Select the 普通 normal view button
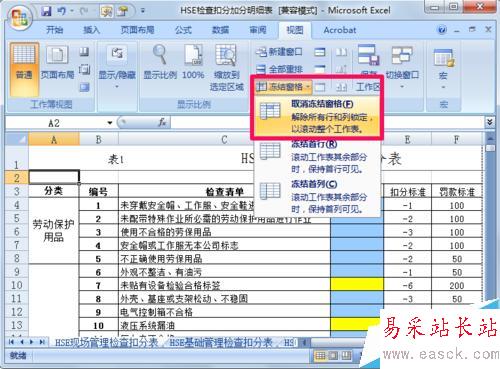The height and width of the screenshot is (369, 500). [x=24, y=69]
